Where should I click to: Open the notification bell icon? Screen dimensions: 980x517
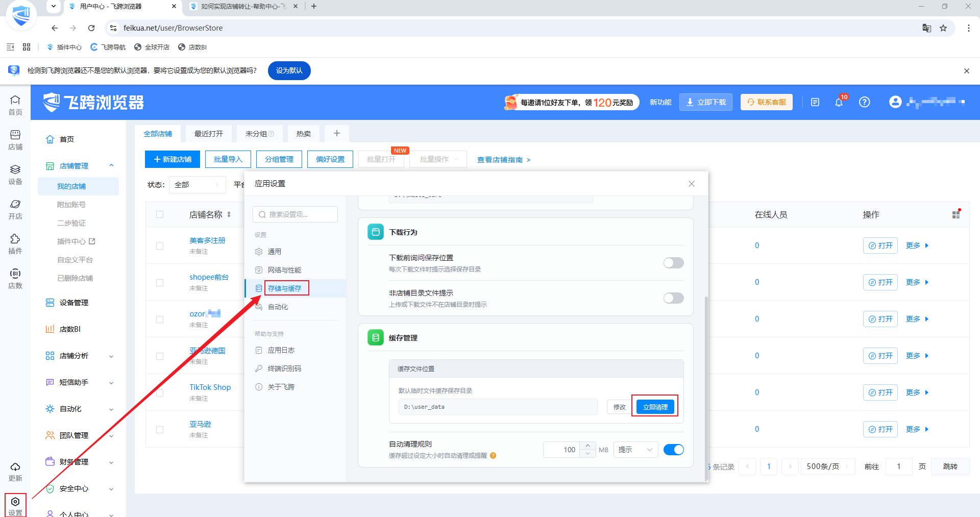point(839,103)
